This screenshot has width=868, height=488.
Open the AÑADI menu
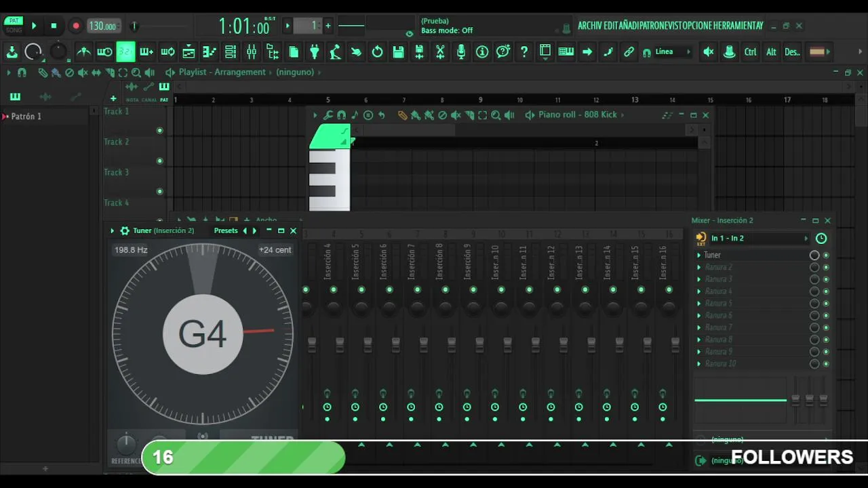pyautogui.click(x=629, y=26)
